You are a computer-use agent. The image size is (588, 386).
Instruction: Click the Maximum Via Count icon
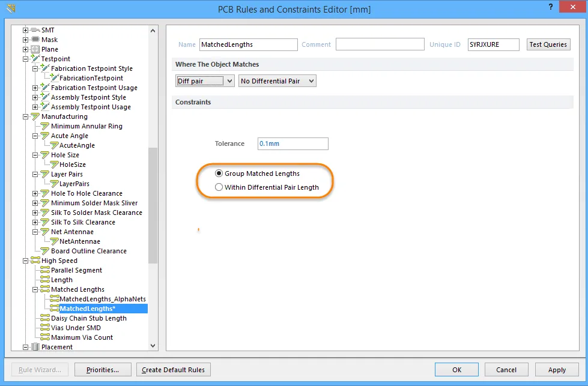tap(45, 337)
